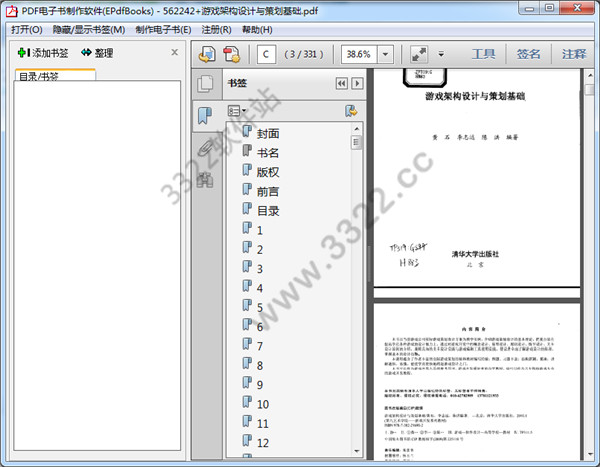Click the page number input field
This screenshot has height=467, width=600.
coord(266,54)
